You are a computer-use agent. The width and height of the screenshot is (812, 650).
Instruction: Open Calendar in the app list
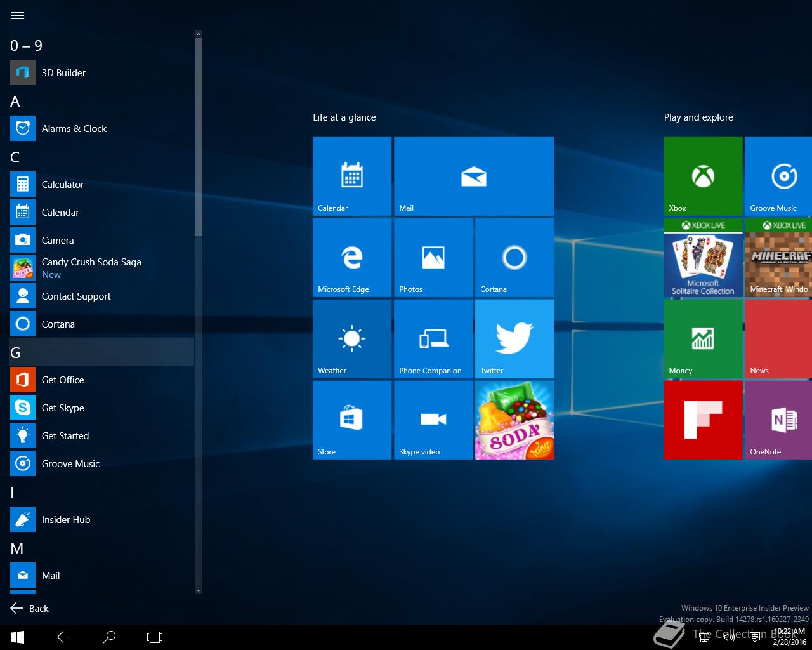[101, 212]
